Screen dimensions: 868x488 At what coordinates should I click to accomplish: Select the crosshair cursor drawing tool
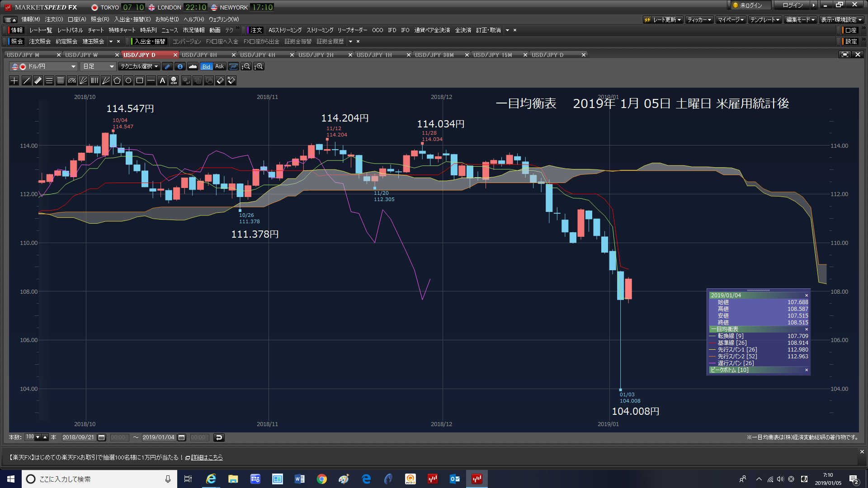[14, 80]
